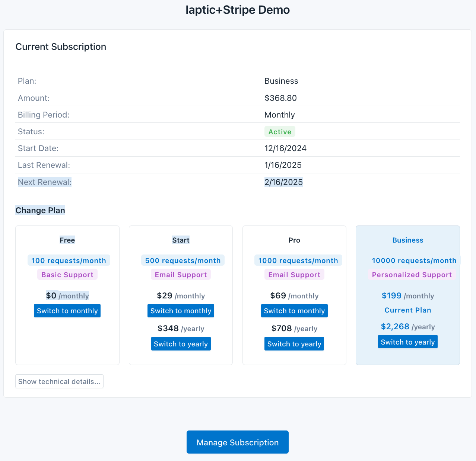This screenshot has width=476, height=461.
Task: Click the Next Renewal label
Action: click(45, 182)
